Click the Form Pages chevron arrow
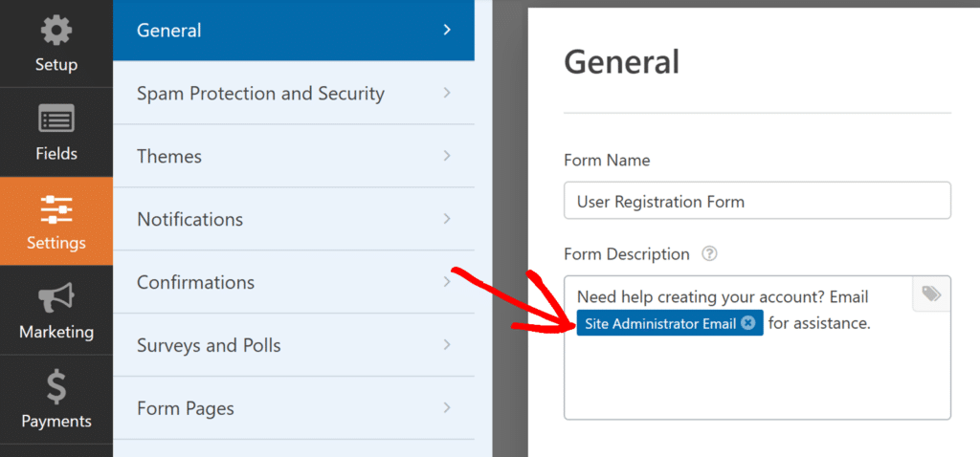The width and height of the screenshot is (980, 457). (447, 409)
